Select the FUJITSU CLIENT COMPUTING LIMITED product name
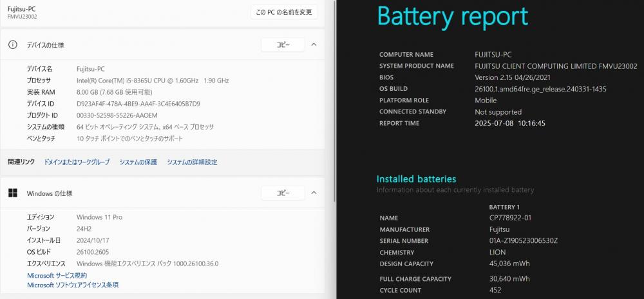The width and height of the screenshot is (644, 299). [x=556, y=66]
